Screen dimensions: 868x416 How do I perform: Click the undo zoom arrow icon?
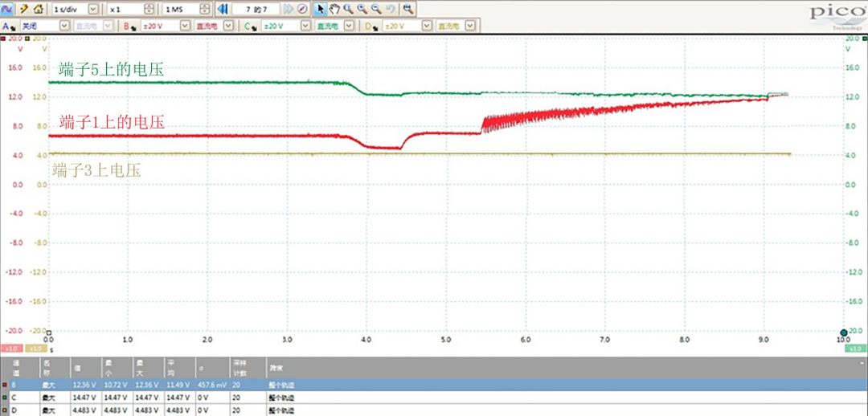tap(390, 9)
